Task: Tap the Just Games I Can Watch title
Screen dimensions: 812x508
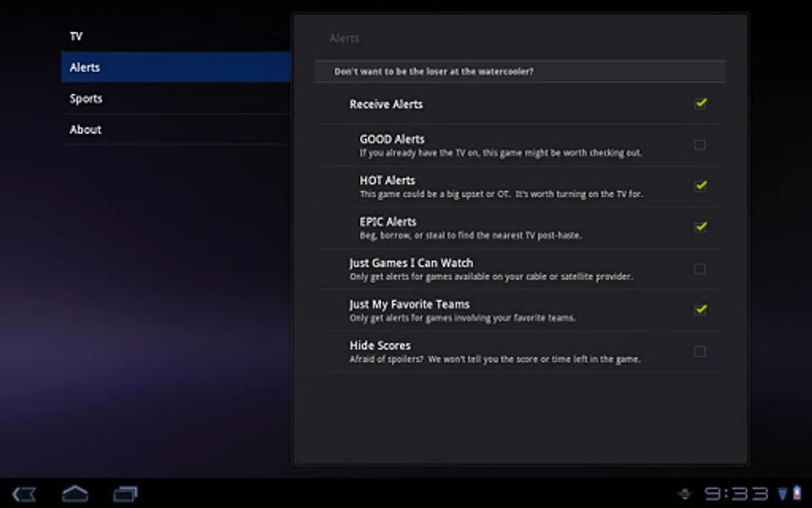Action: point(411,263)
